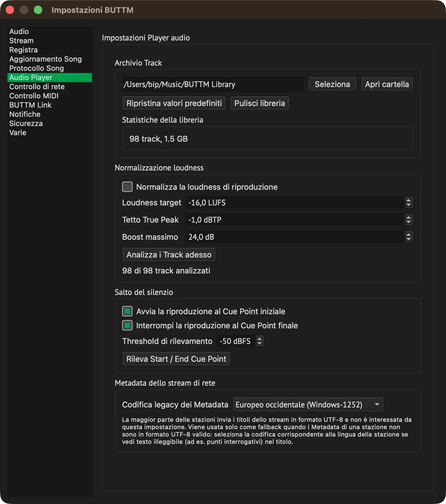Lower Threshold di rilevamento with the down arrow
The height and width of the screenshot is (504, 446).
(260, 344)
